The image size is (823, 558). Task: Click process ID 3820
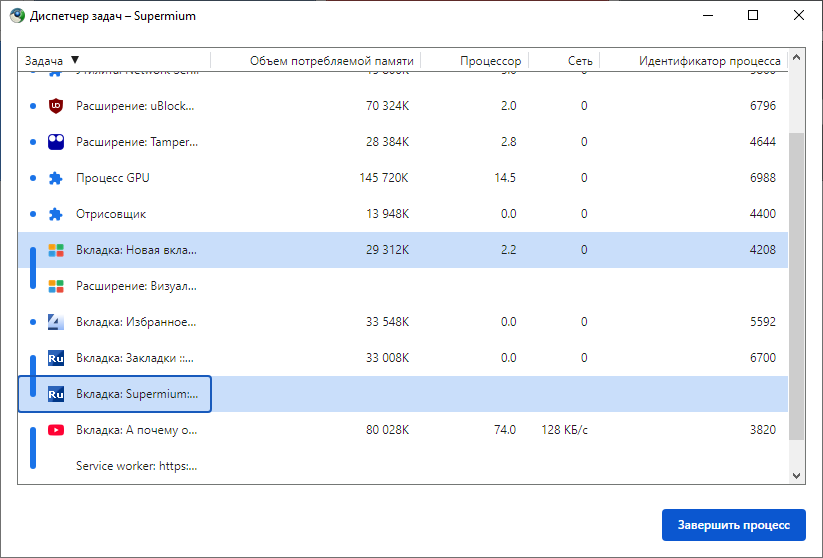[763, 430]
